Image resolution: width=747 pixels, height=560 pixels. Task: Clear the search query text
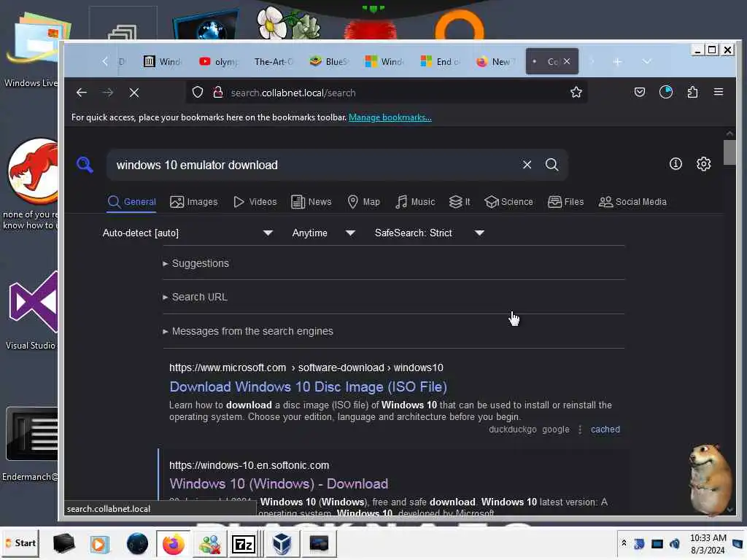point(527,165)
